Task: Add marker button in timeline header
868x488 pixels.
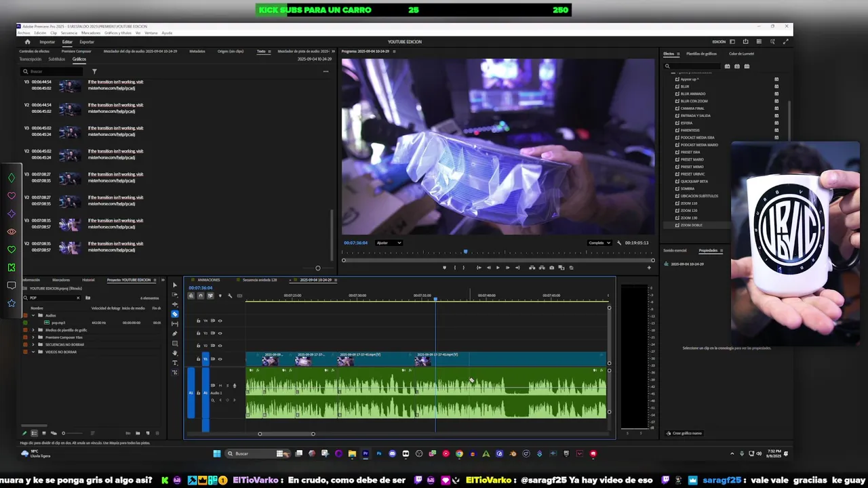Action: tap(220, 296)
